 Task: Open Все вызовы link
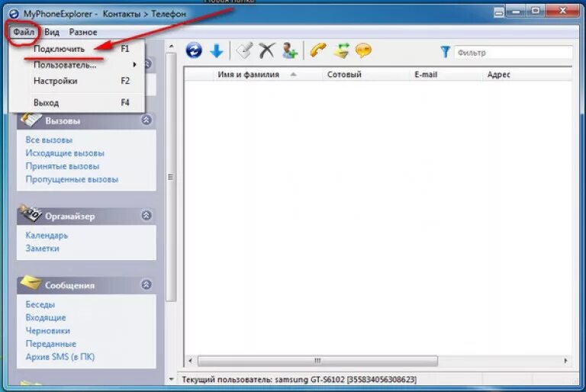click(49, 140)
